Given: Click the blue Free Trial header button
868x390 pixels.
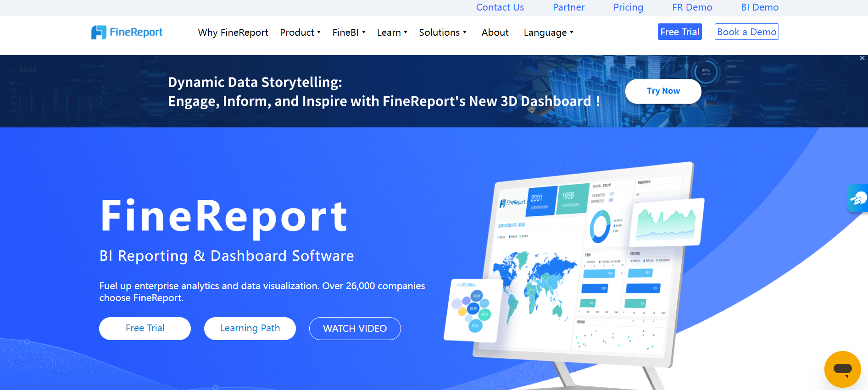Looking at the screenshot, I should [x=679, y=32].
